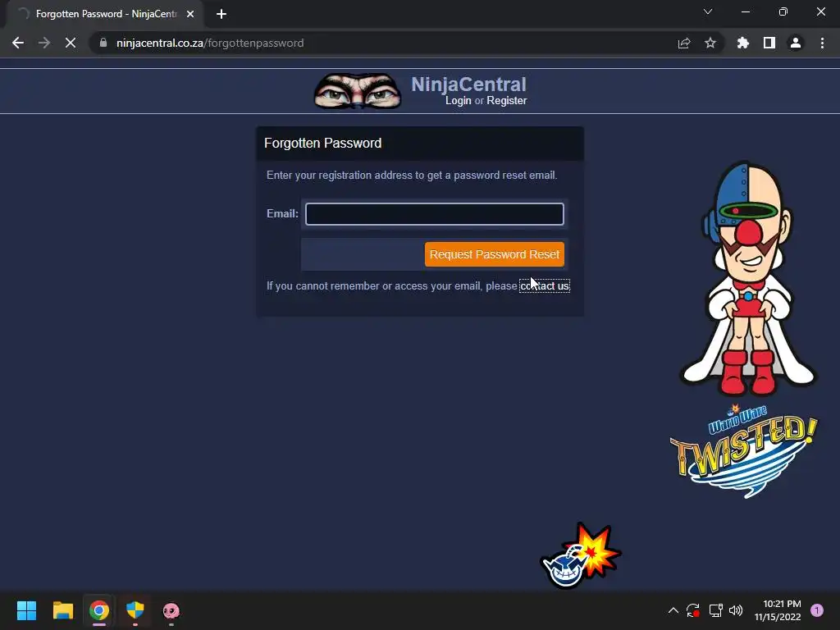Click the ninja eyes logo image
This screenshot has height=630, width=840.
coord(358,91)
